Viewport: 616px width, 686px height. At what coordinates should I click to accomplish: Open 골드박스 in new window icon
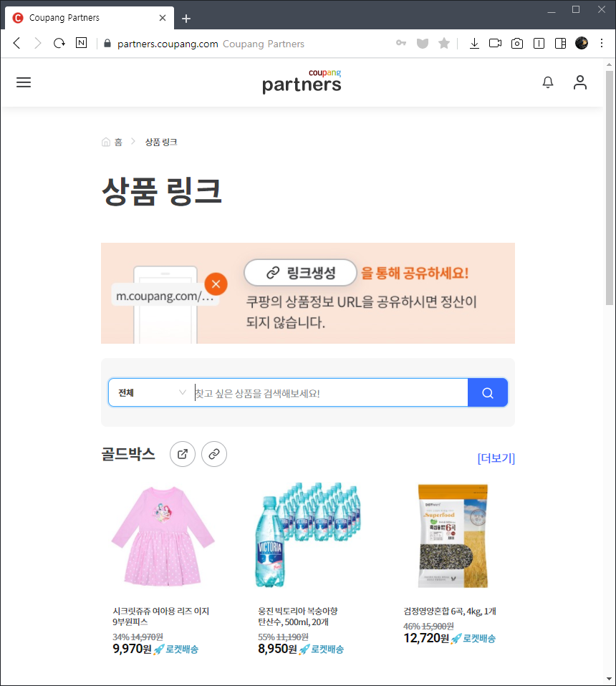point(183,454)
